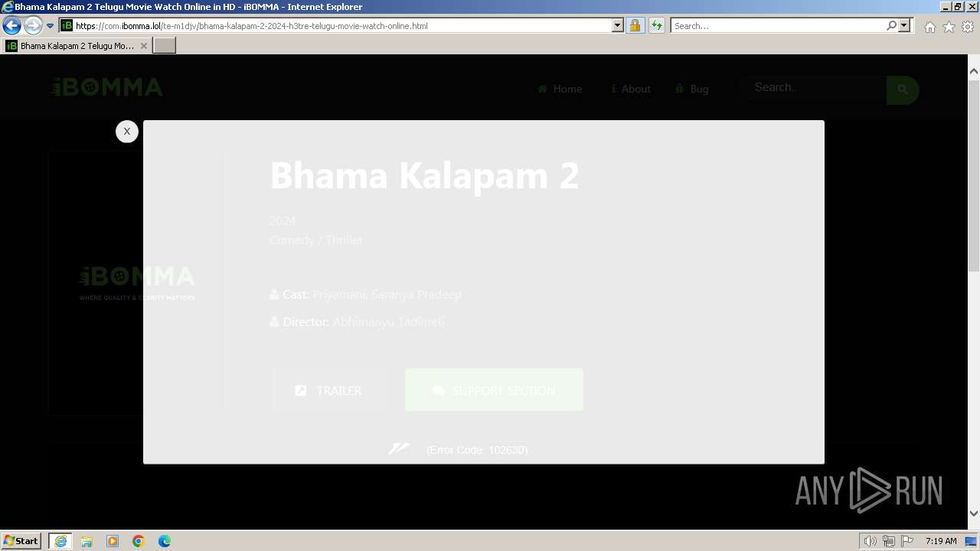Open File Explorer from taskbar
Image resolution: width=980 pixels, height=551 pixels.
coord(87,541)
